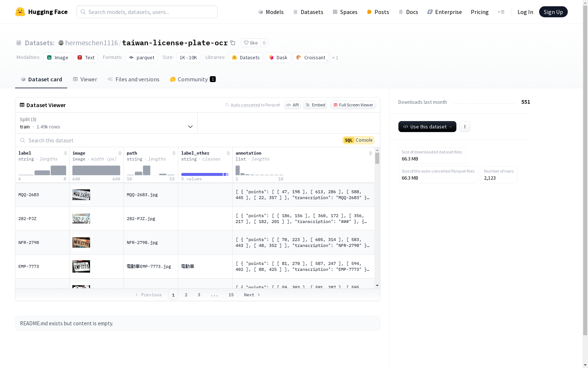Open Enterprise in the top navigation
Image resolution: width=588 pixels, height=368 pixels.
(445, 12)
